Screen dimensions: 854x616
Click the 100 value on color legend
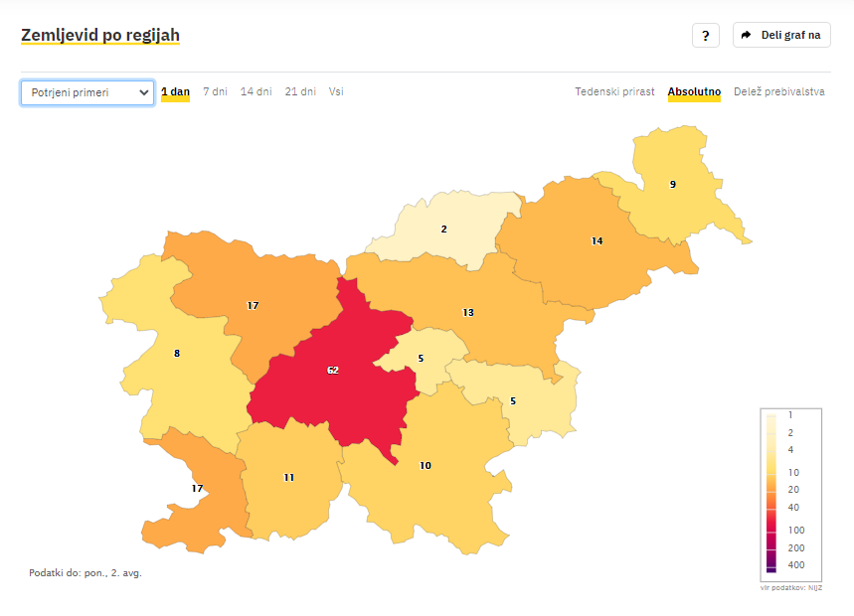tap(795, 530)
